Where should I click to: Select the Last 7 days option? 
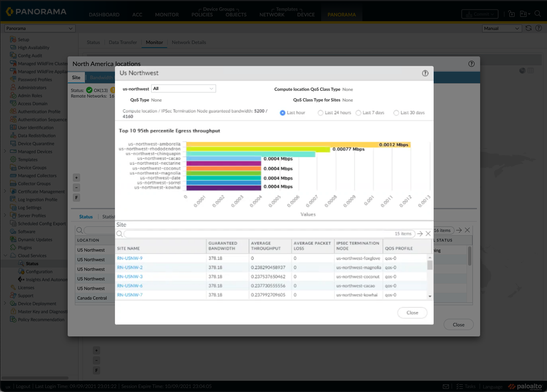click(x=358, y=113)
